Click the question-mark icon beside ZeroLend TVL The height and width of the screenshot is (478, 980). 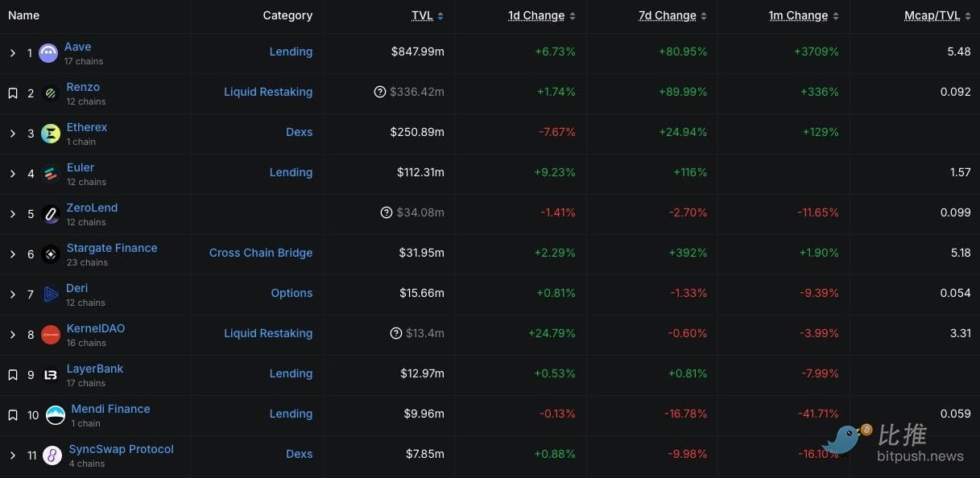[x=387, y=212]
